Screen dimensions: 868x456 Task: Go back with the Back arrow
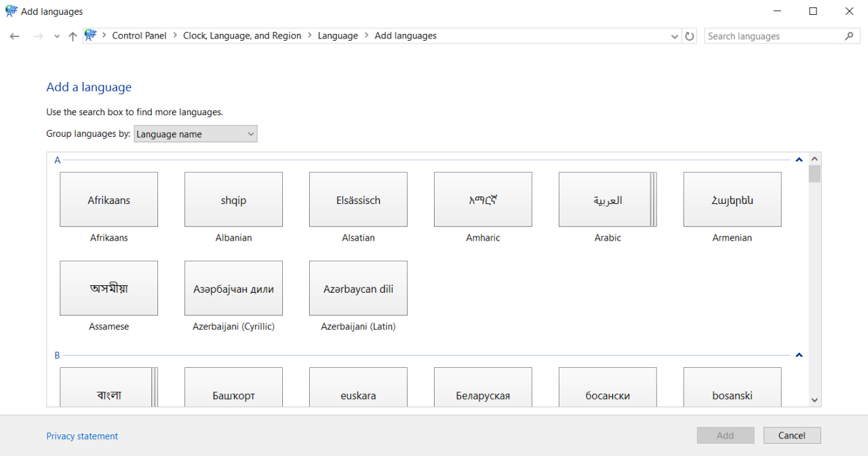click(x=15, y=37)
